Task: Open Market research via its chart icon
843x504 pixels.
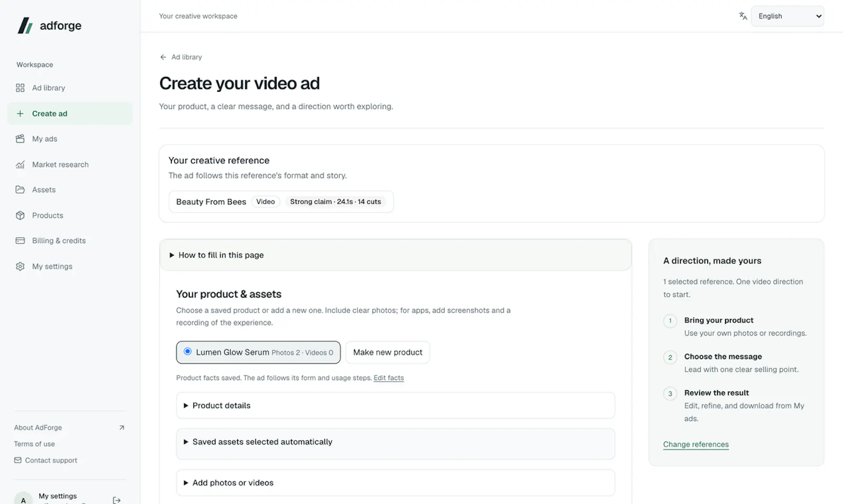Action: click(x=20, y=164)
